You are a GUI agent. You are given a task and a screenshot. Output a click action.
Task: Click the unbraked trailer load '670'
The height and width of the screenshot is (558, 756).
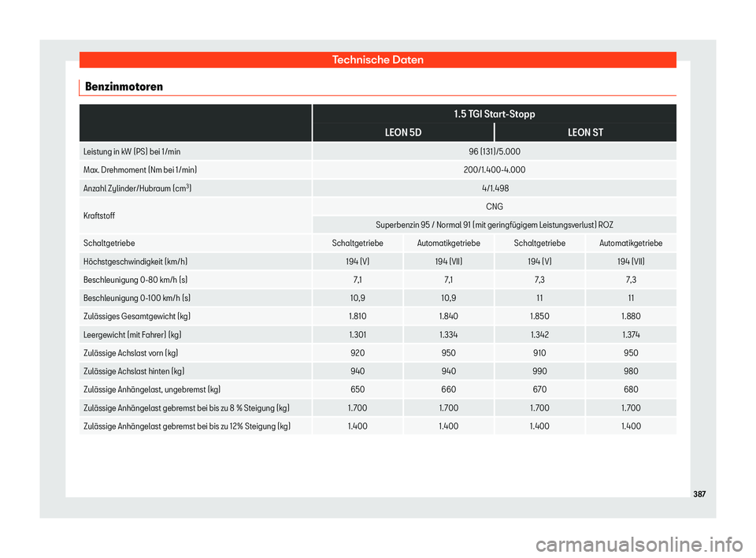point(539,390)
